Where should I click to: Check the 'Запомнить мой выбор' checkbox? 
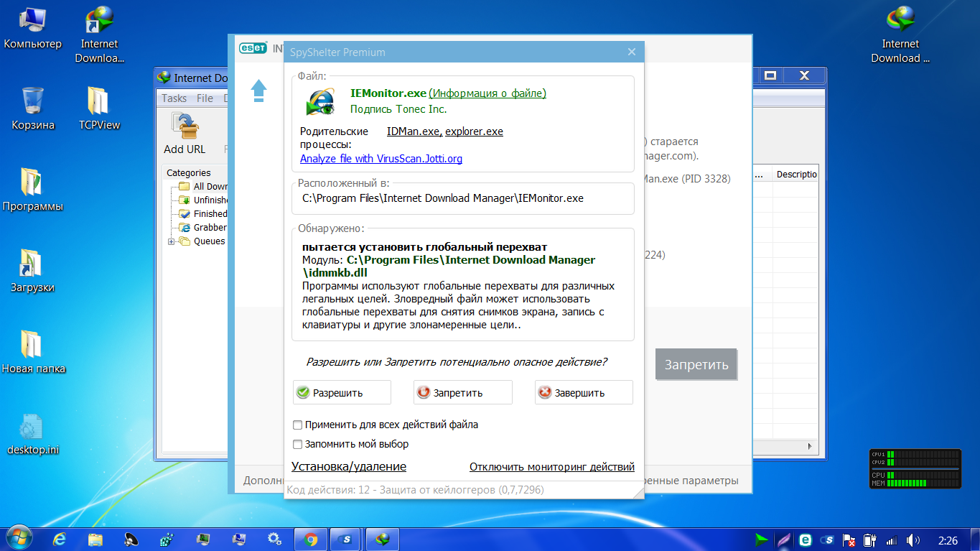pos(298,444)
